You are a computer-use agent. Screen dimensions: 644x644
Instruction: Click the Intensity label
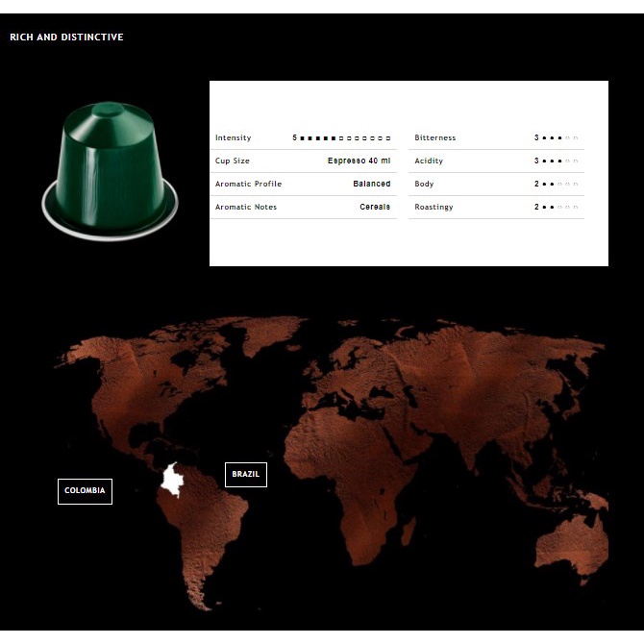(x=233, y=138)
